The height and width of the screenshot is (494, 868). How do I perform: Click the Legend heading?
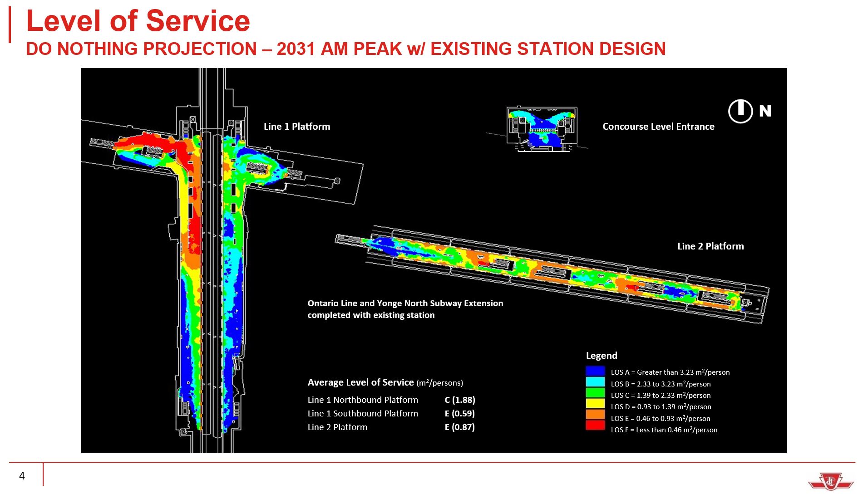tap(602, 356)
